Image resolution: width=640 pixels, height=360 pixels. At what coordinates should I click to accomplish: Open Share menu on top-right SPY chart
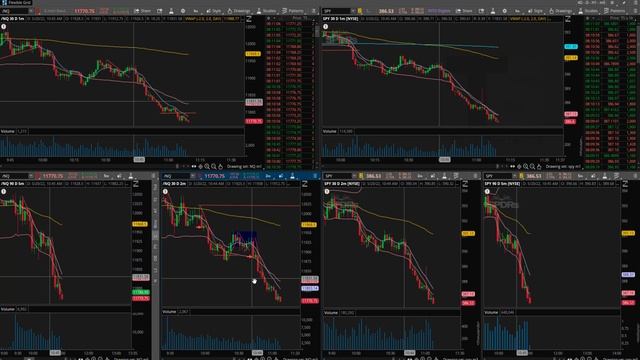tap(464, 11)
